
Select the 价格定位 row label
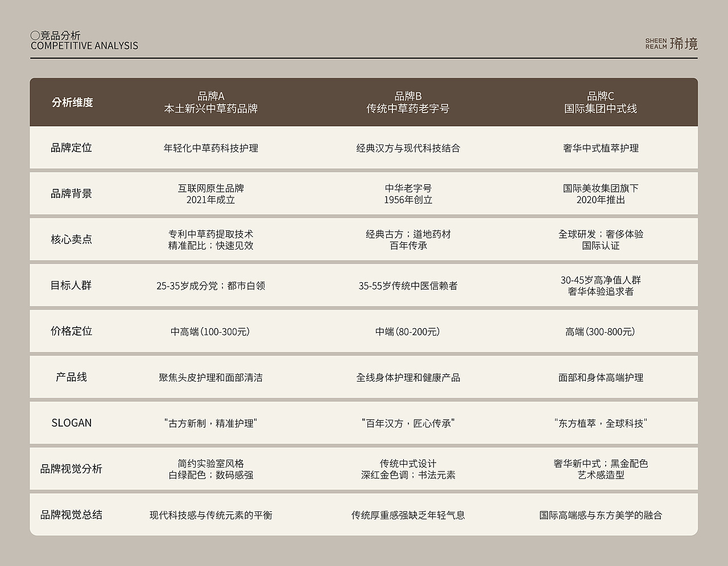coord(71,331)
